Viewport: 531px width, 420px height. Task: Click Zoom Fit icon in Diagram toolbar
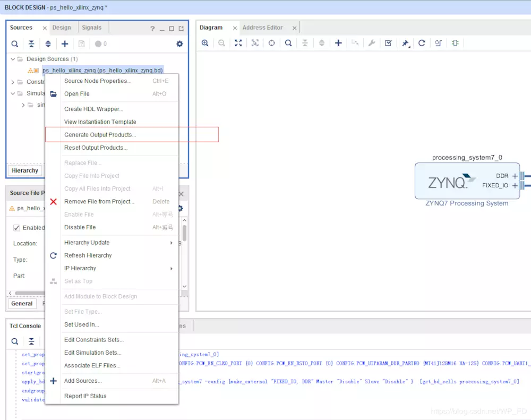click(x=238, y=43)
